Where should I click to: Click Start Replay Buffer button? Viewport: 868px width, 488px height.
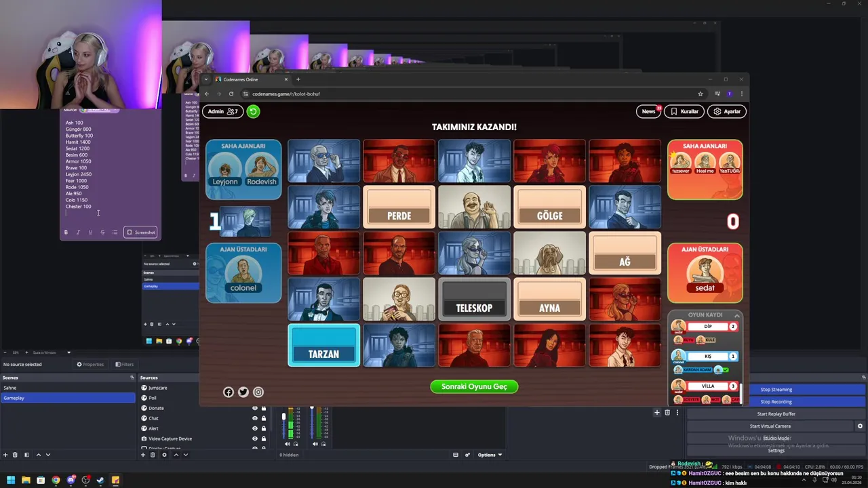[776, 414]
